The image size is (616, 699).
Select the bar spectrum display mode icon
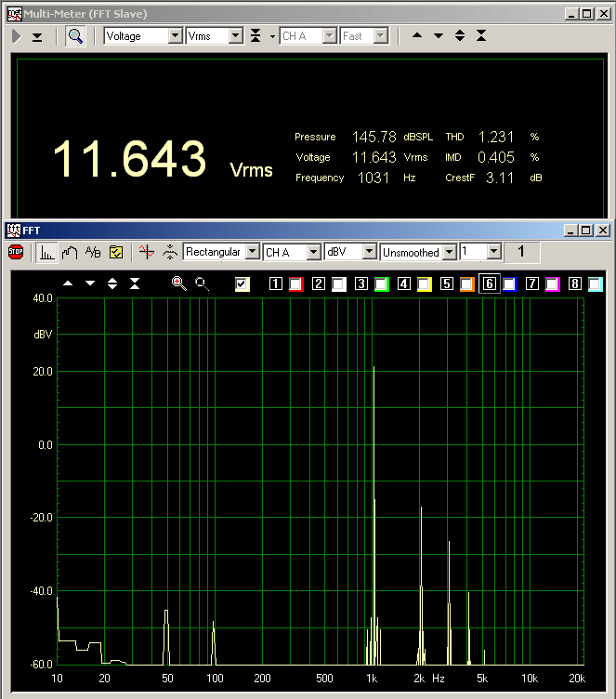click(46, 252)
